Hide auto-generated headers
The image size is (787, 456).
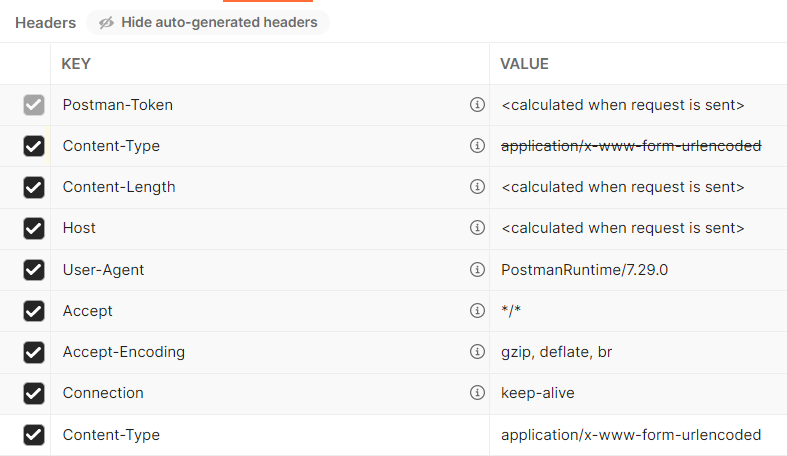[208, 22]
